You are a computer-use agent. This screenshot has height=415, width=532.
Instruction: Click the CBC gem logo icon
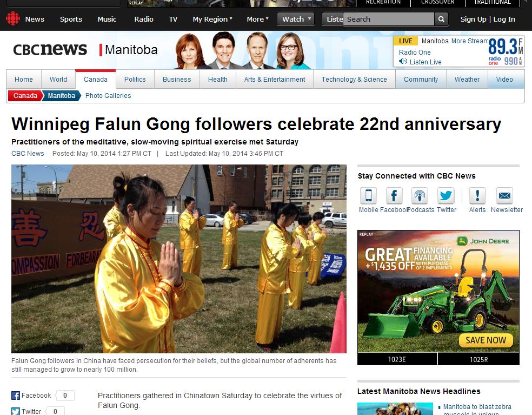pyautogui.click(x=13, y=19)
